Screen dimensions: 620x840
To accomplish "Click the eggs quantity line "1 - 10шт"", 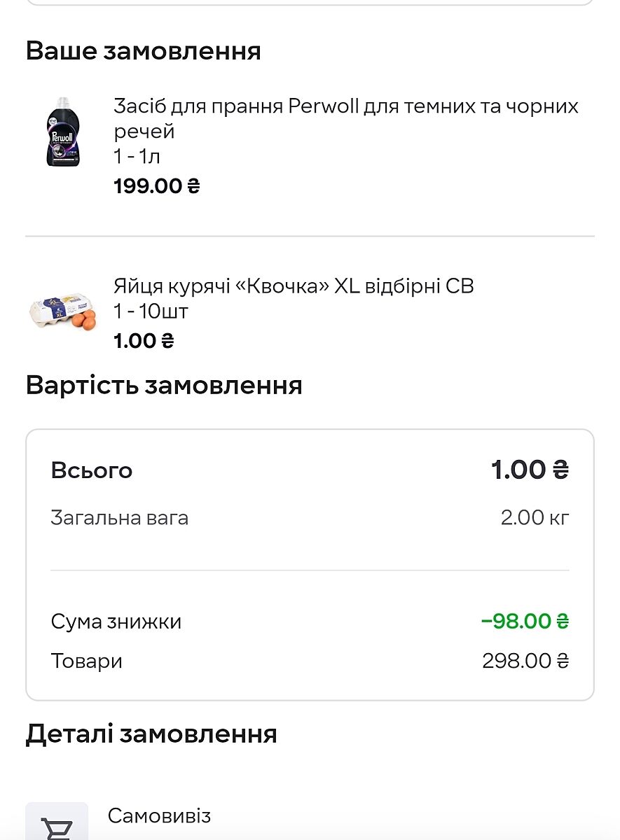I will click(151, 311).
